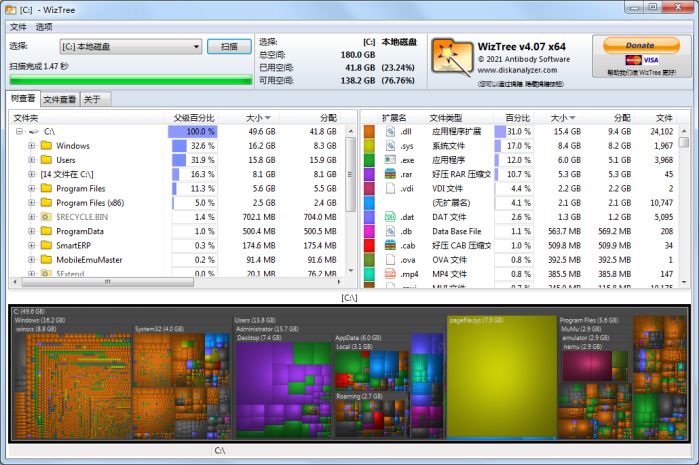
Task: Click the file type list scroll-down arrow
Action: click(x=684, y=282)
